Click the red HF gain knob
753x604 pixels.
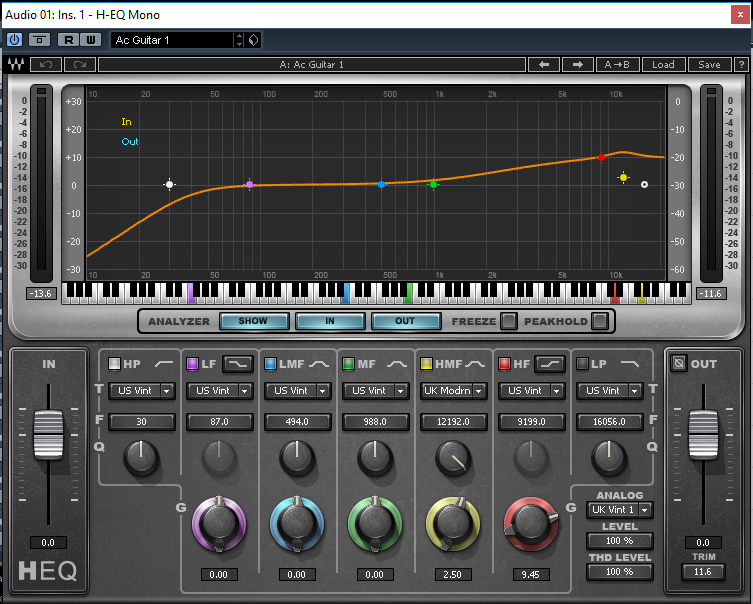[531, 523]
